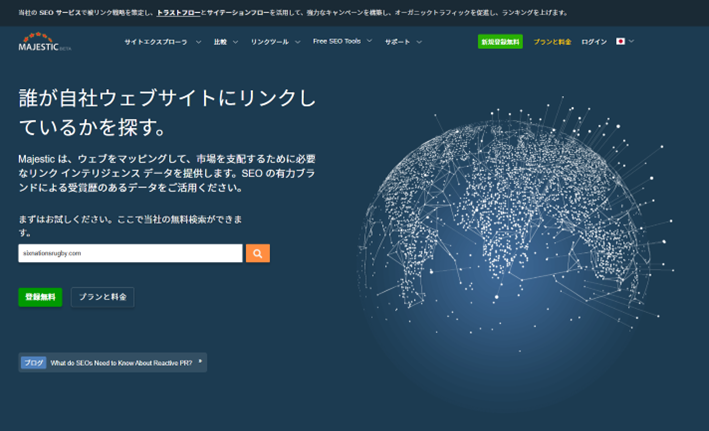Viewport: 709px width, 431px height.
Task: Open language selector chevron next to flag
Action: pyautogui.click(x=632, y=42)
